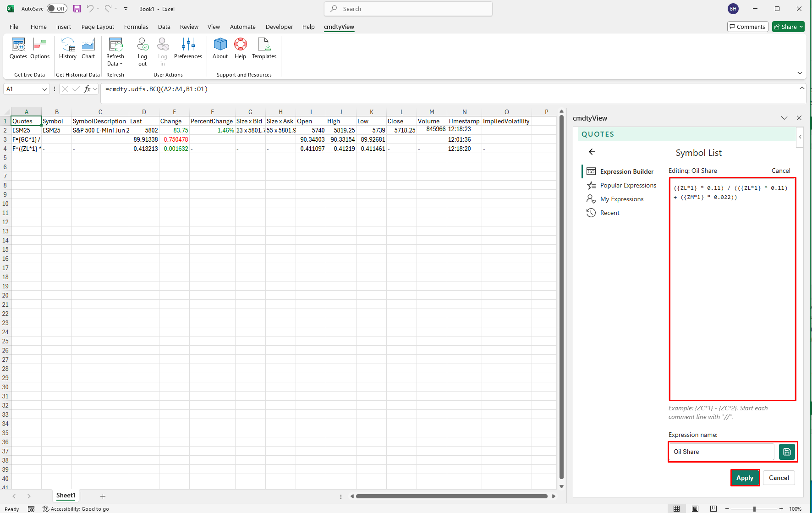Image resolution: width=812 pixels, height=513 pixels.
Task: Cancel editing Oil Share link
Action: coord(780,171)
